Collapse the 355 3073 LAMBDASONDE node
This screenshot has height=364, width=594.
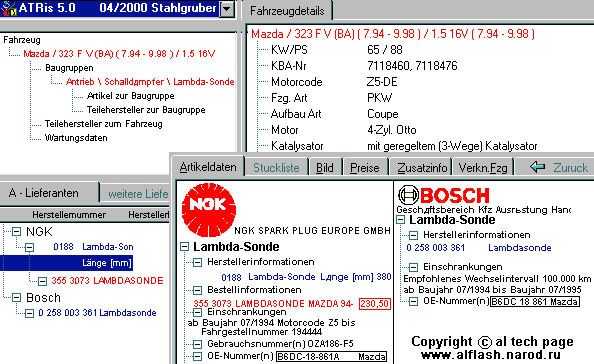[42, 281]
